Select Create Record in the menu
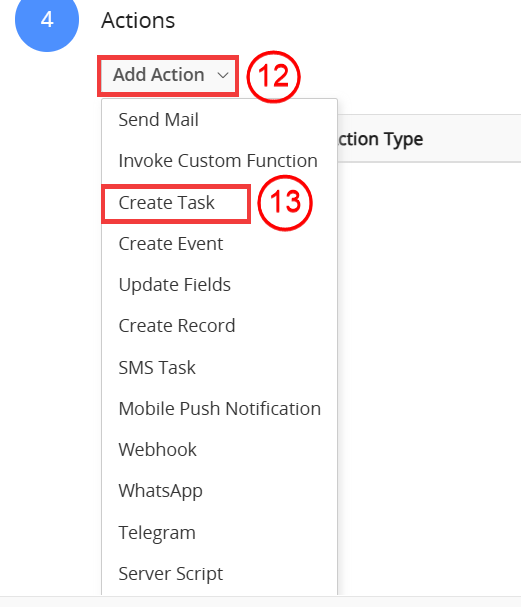This screenshot has height=607, width=521. tap(219, 326)
